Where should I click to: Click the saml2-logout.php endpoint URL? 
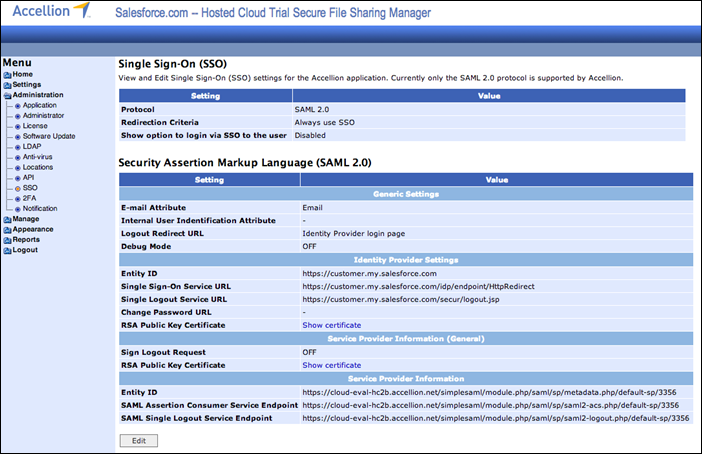click(x=496, y=418)
